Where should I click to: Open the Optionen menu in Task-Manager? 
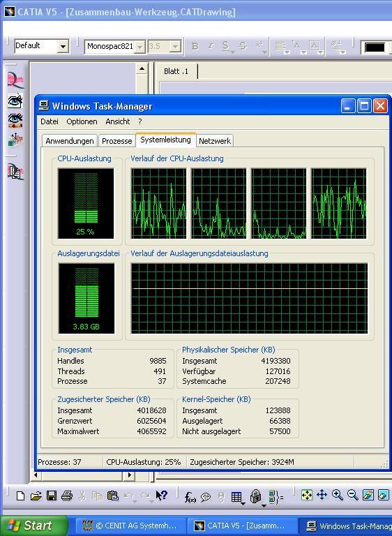coord(82,121)
